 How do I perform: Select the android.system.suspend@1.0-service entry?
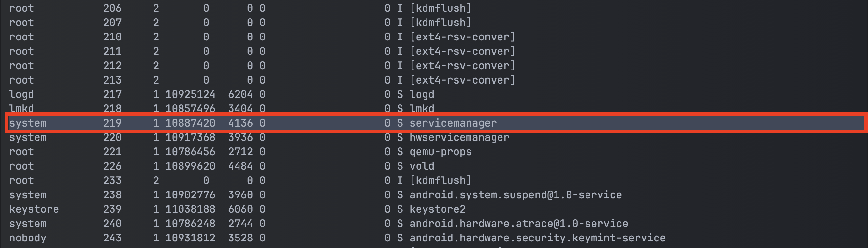click(x=515, y=195)
